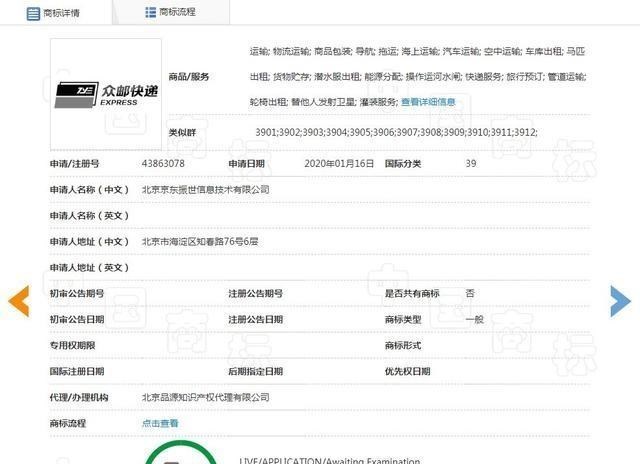
Task: Click the 众邮快递 EXPRESS trademark image
Action: (106, 95)
